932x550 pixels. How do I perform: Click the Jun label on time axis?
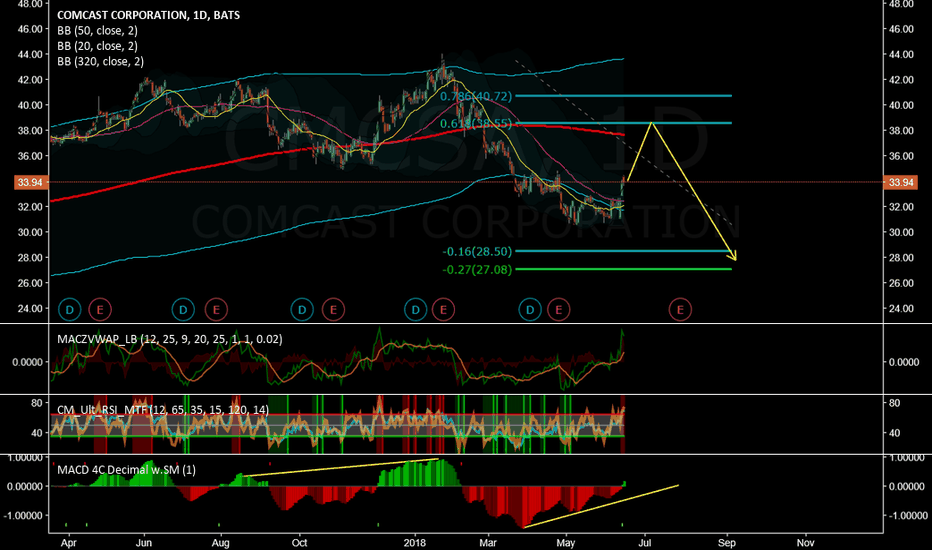point(144,542)
